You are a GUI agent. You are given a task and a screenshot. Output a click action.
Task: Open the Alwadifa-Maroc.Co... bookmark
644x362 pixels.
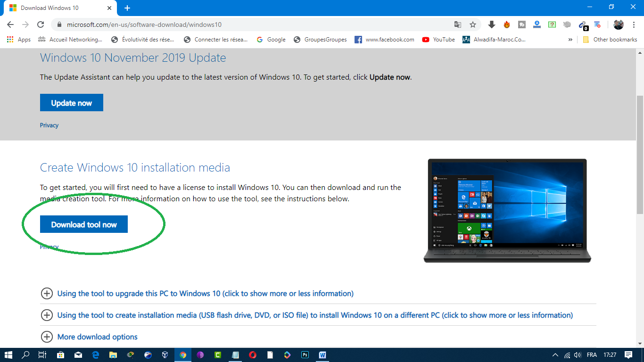(494, 40)
